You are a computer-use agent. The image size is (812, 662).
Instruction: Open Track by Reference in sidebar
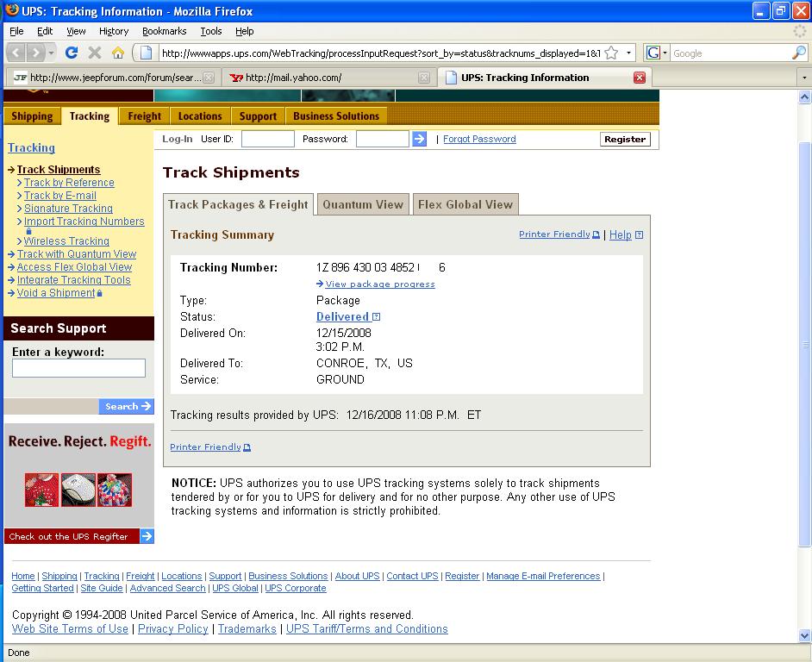[69, 183]
